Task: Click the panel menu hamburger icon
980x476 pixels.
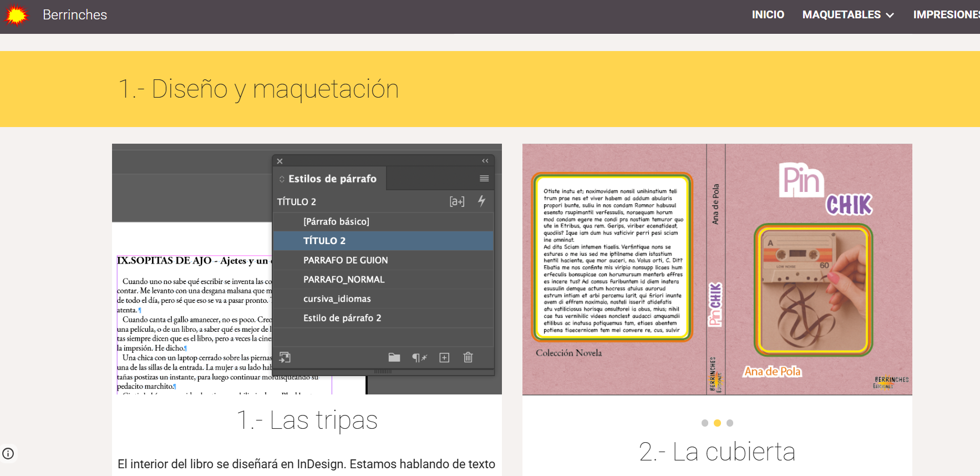Action: (x=484, y=179)
